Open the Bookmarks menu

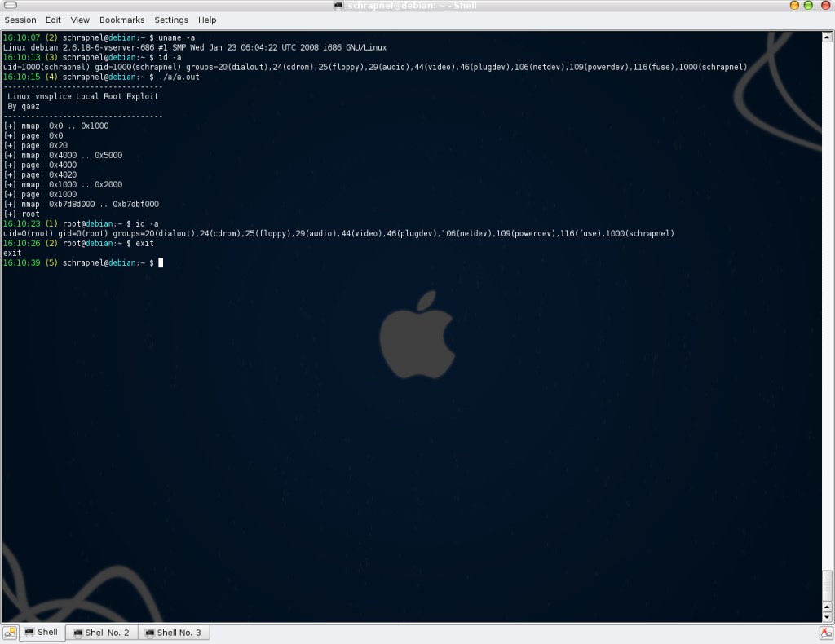coord(122,20)
